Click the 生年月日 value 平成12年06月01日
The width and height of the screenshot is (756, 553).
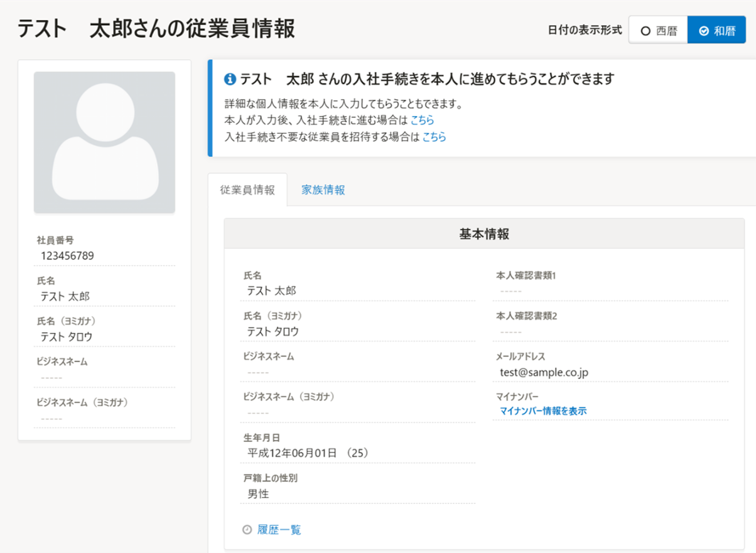point(292,453)
